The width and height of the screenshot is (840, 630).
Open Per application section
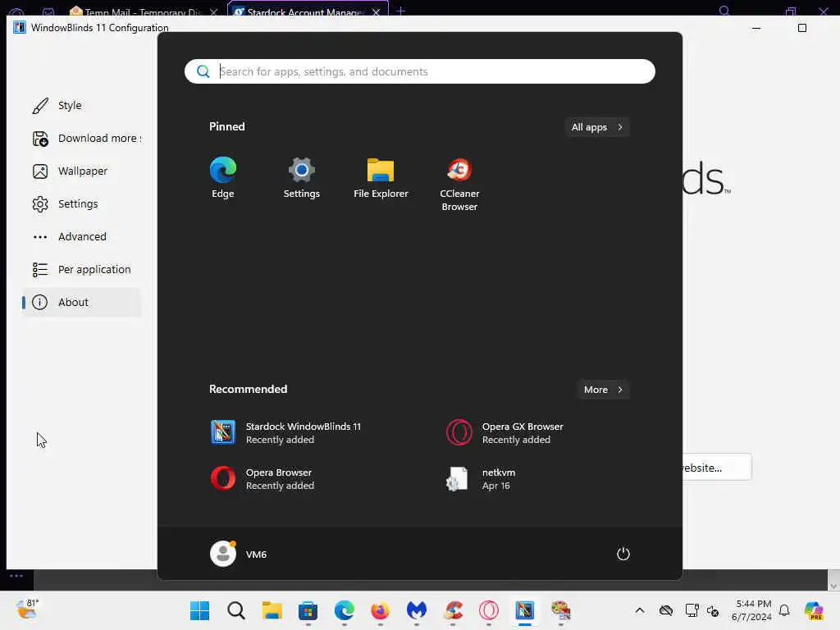coord(81,270)
